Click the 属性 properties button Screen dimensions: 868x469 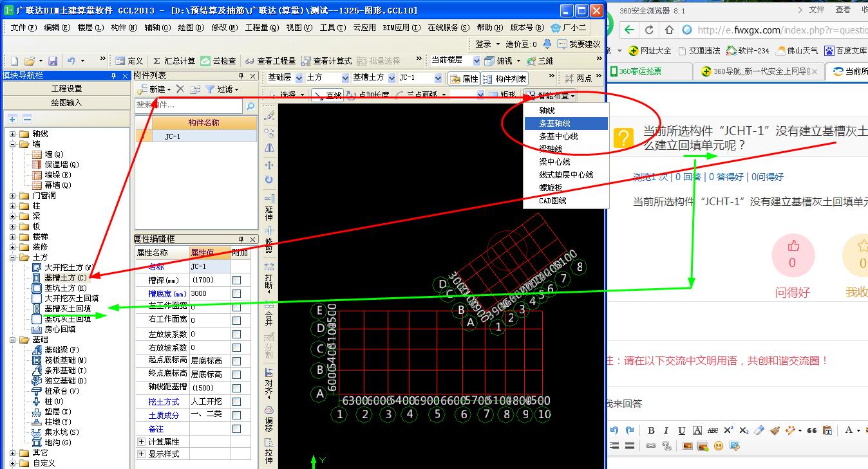[464, 78]
